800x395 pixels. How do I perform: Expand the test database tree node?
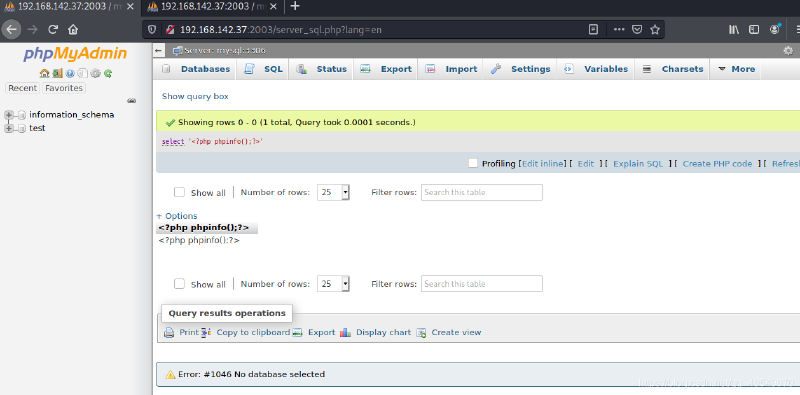[9, 128]
